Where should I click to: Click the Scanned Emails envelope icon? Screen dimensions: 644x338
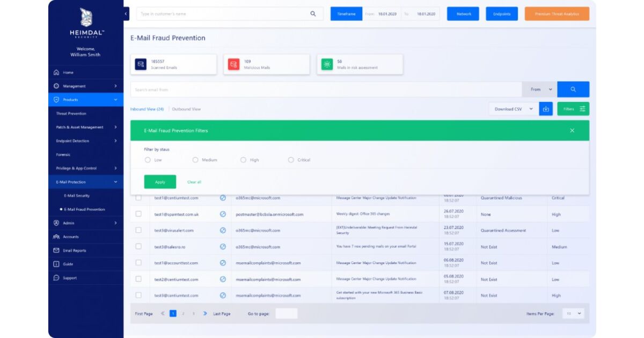[x=141, y=64]
